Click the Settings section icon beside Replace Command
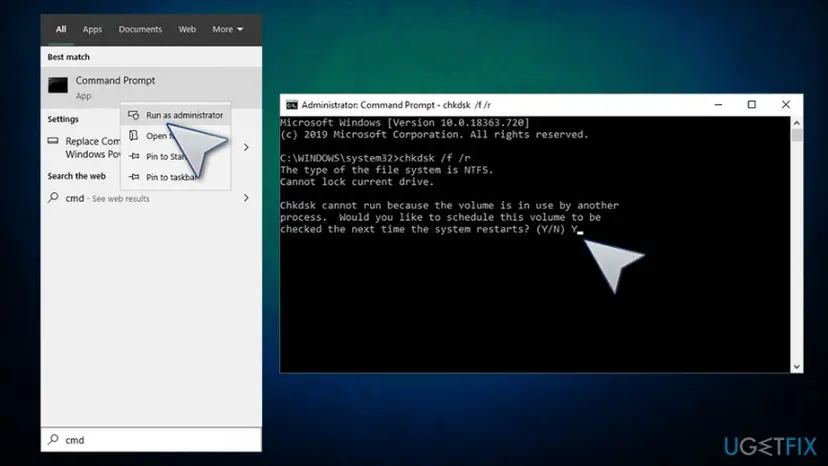The width and height of the screenshot is (828, 466). 53,141
